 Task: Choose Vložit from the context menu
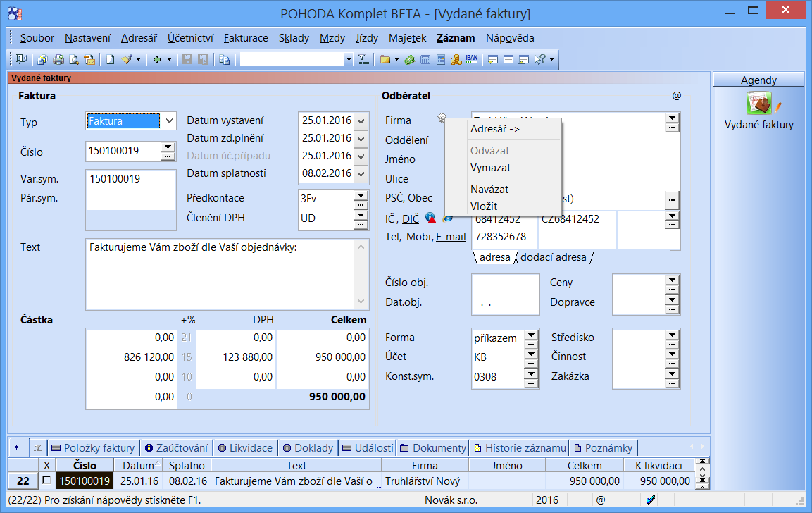click(503, 206)
